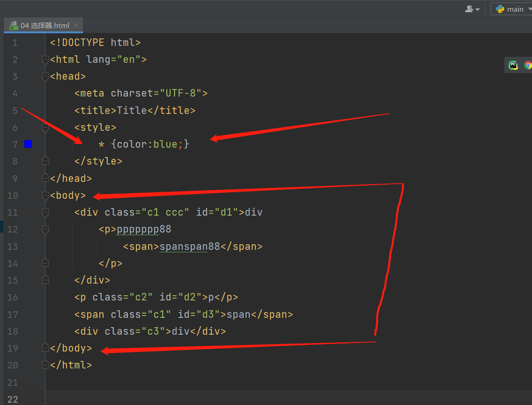Open page in Chrome browser icon
The width and height of the screenshot is (532, 405).
[x=528, y=65]
